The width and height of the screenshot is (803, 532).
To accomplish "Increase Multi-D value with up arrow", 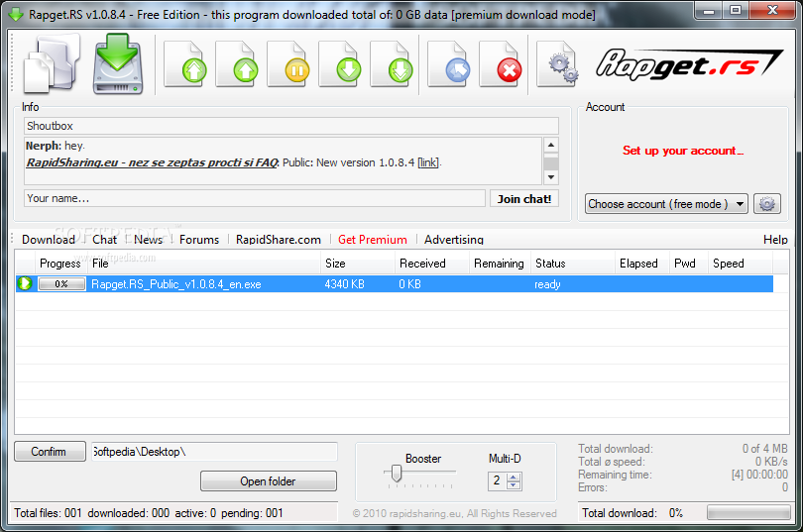I will [x=514, y=477].
